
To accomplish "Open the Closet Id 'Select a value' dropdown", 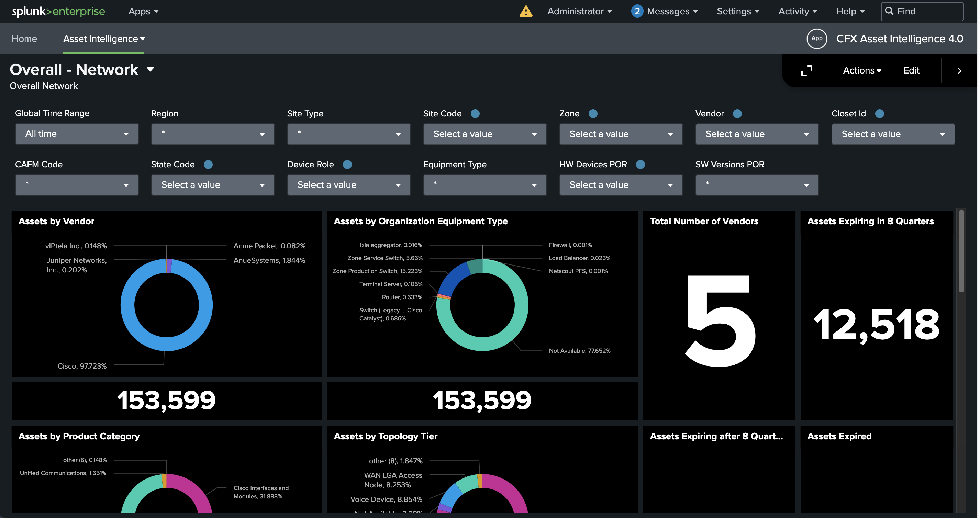I will pos(893,134).
